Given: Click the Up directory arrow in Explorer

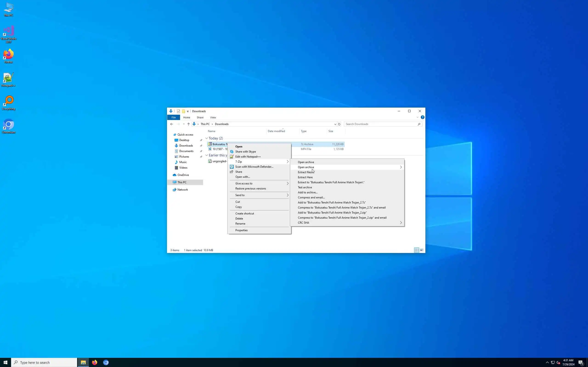Looking at the screenshot, I should tap(189, 124).
